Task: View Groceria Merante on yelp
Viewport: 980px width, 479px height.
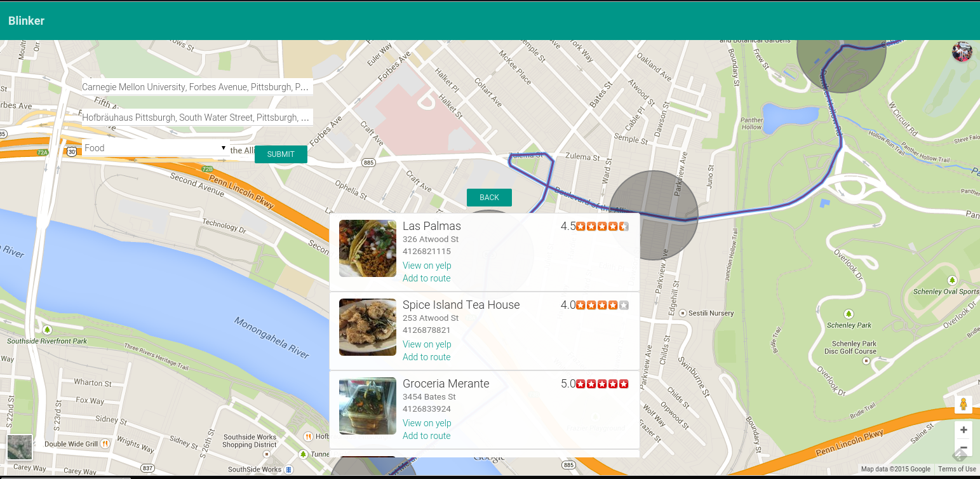Action: coord(427,423)
